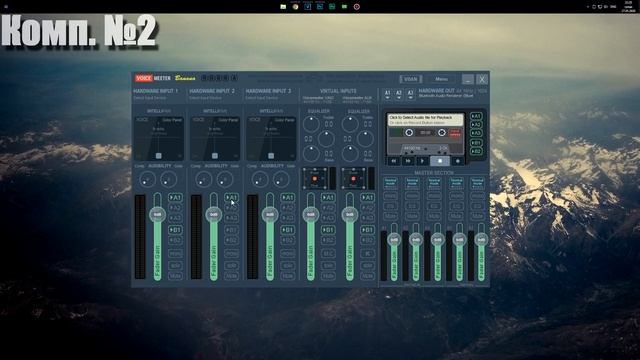Open A3 hardware out device selector
The width and height of the screenshot is (640, 360).
pos(411,95)
